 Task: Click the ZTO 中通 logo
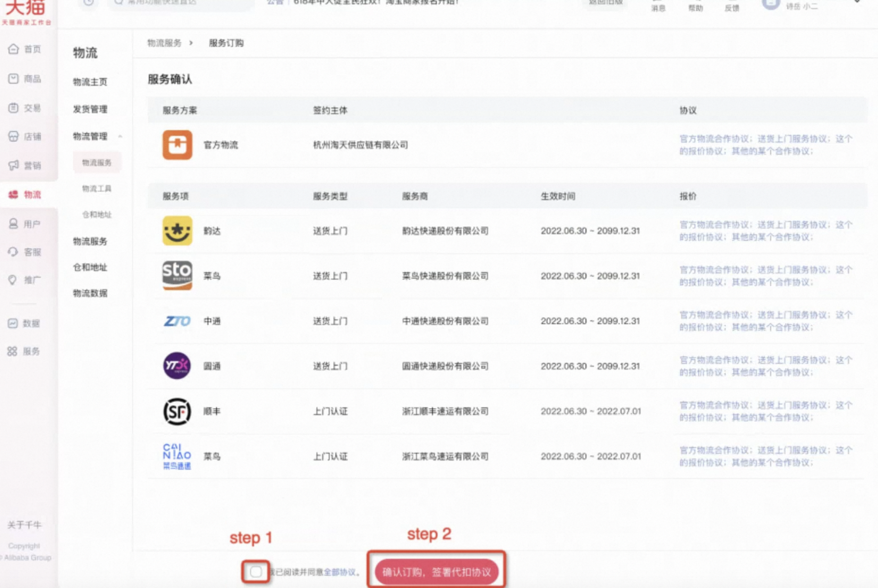coord(177,321)
